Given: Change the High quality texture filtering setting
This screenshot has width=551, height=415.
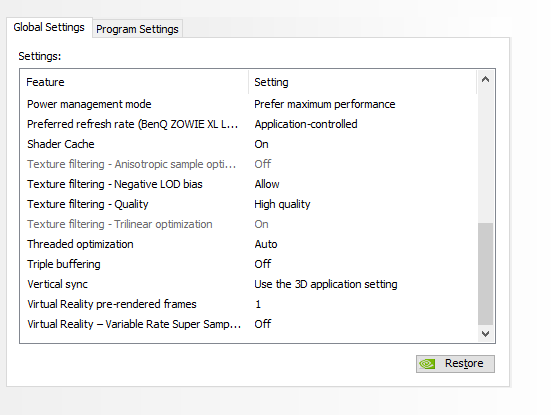Looking at the screenshot, I should pos(283,205).
